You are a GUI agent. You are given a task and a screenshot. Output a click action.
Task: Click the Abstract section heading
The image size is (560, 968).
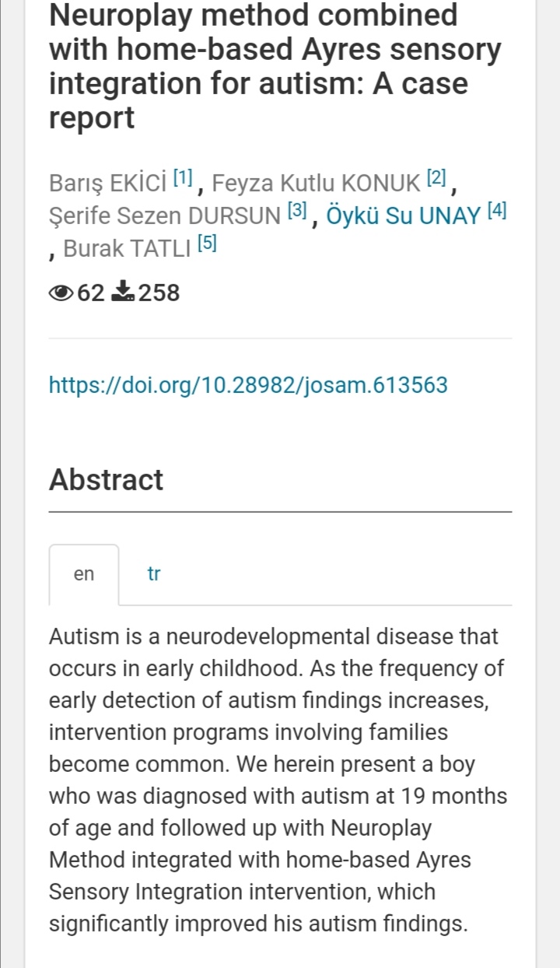pos(107,479)
